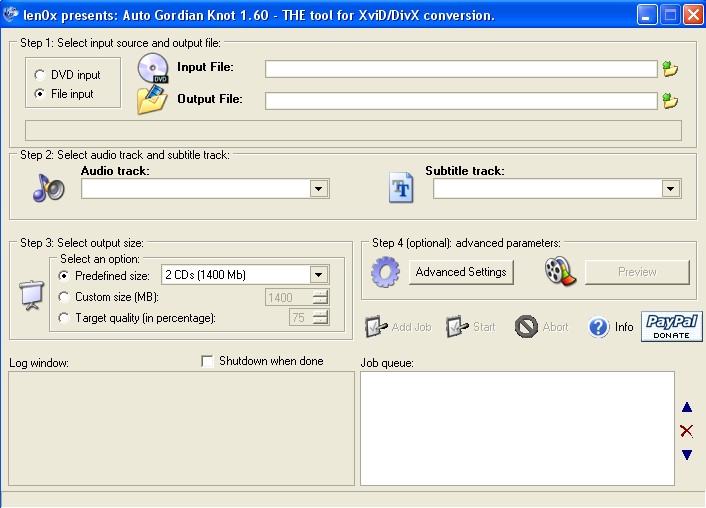Delete queued job with red X
706x508 pixels.
pos(686,431)
